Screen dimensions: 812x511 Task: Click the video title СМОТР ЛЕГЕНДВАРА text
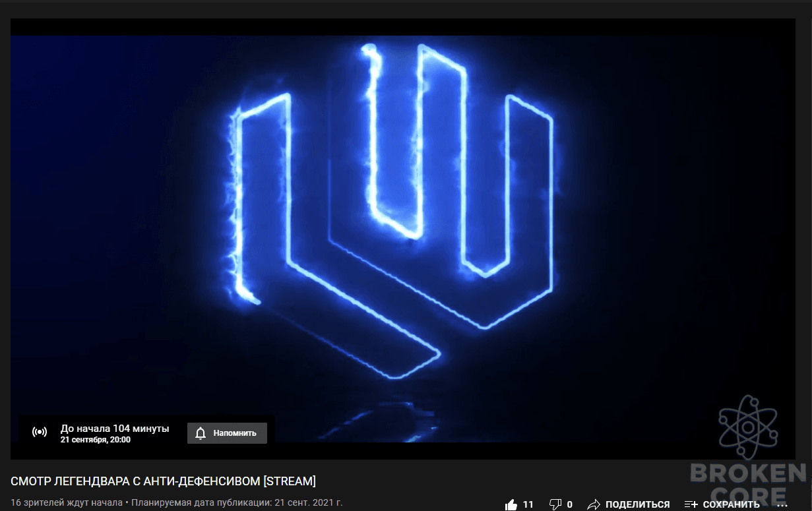pyautogui.click(x=164, y=480)
